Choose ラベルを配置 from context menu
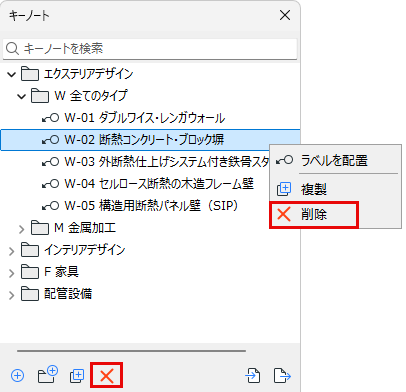The height and width of the screenshot is (392, 406). [335, 160]
